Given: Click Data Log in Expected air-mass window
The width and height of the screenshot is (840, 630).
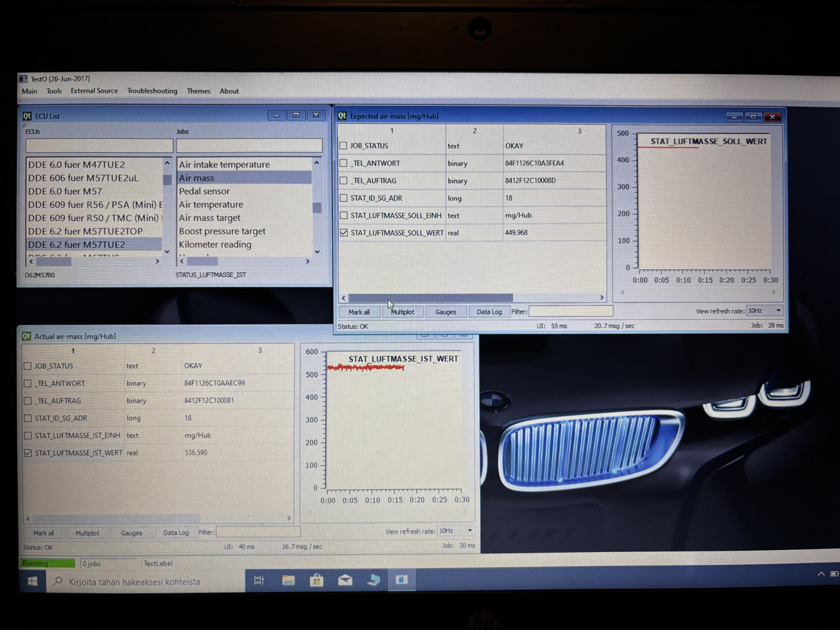Looking at the screenshot, I should [489, 312].
